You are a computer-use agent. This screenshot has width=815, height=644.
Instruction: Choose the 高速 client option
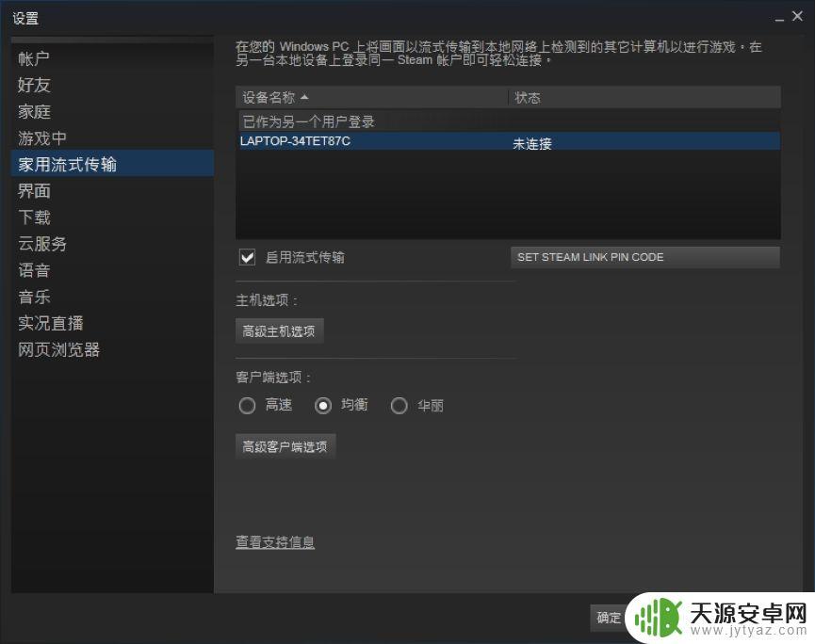point(247,405)
